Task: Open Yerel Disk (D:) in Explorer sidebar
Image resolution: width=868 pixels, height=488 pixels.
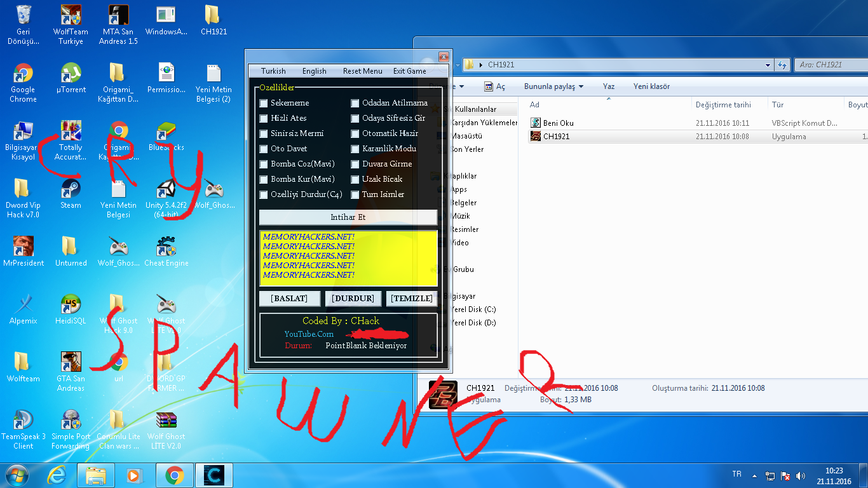Action: click(473, 323)
